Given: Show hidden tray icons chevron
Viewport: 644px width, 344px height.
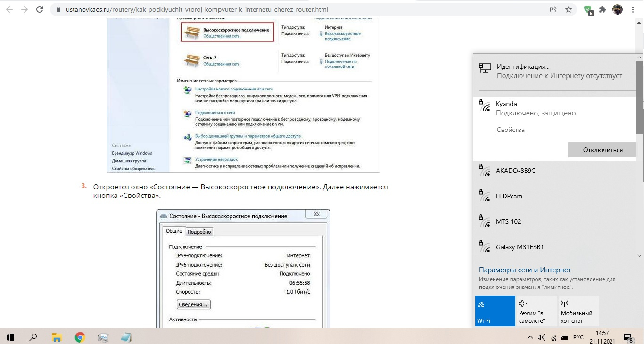Looking at the screenshot, I should 530,337.
